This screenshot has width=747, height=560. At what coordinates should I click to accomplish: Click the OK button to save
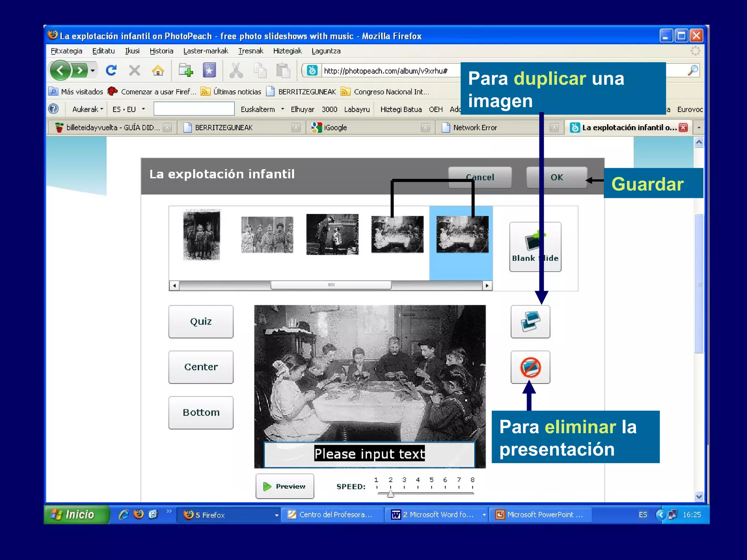[x=557, y=178]
